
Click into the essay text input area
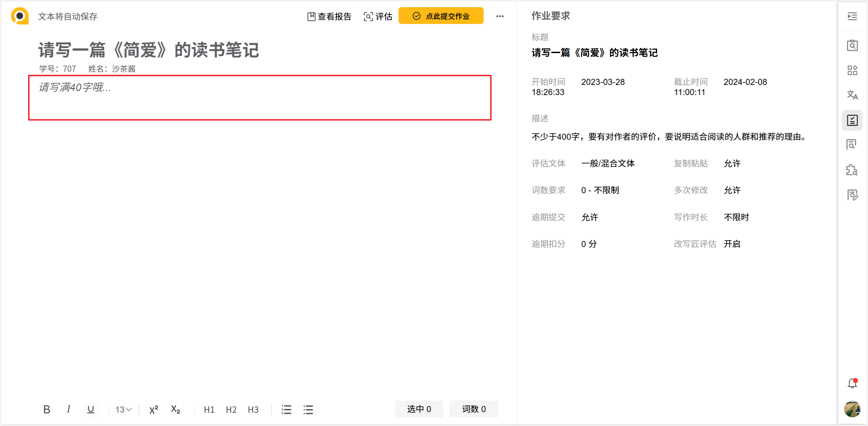click(x=260, y=97)
